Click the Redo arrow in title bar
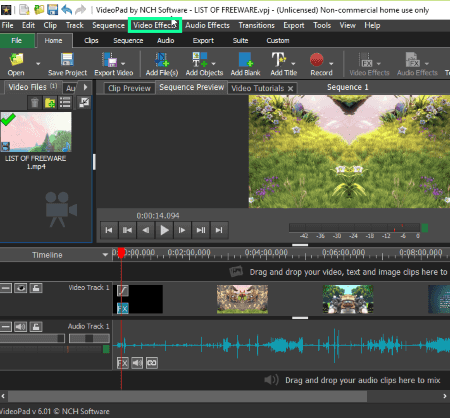This screenshot has width=450, height=418. [80, 10]
